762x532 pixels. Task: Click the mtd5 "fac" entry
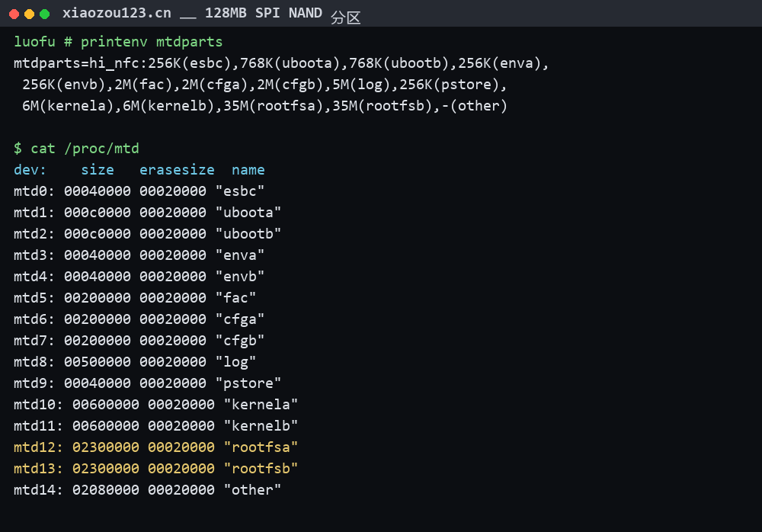tap(135, 297)
